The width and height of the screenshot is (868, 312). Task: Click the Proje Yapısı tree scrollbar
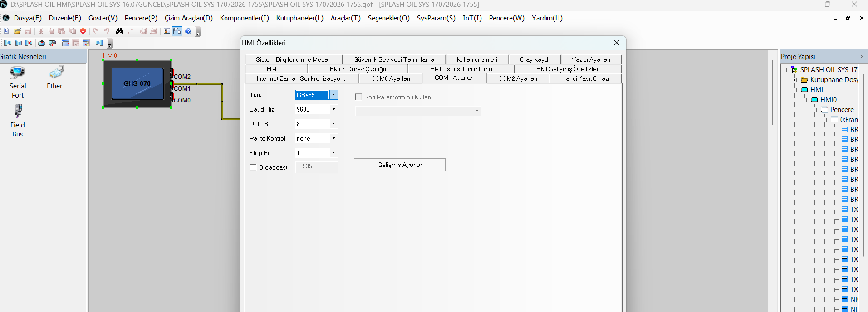tap(863, 166)
